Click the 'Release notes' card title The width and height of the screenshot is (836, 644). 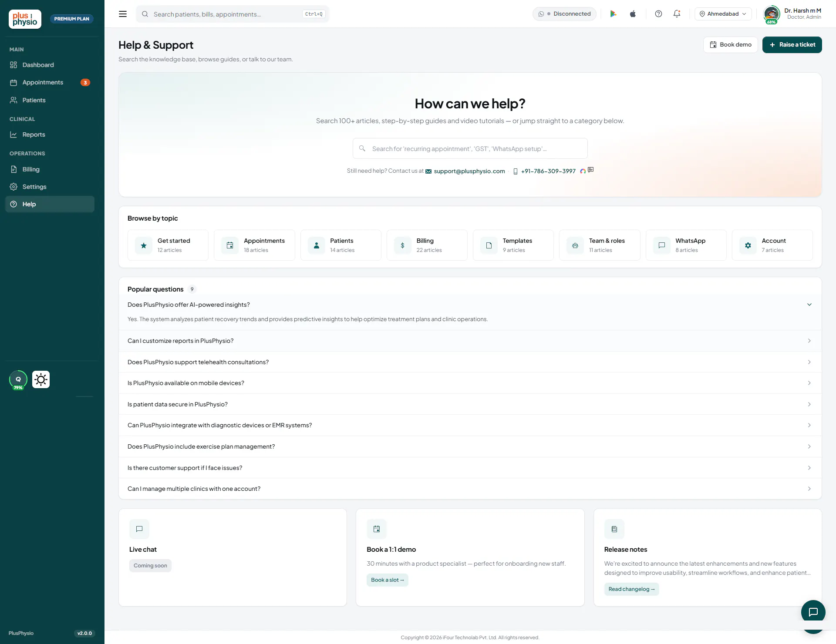click(x=626, y=550)
